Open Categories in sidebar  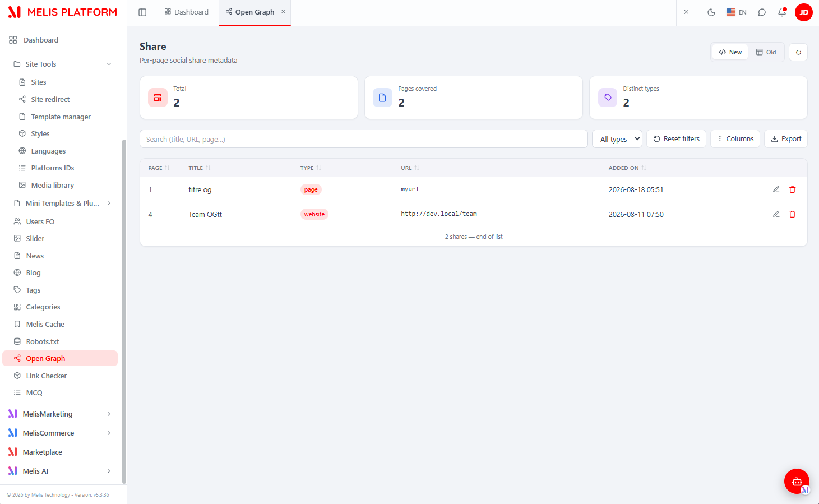(43, 307)
